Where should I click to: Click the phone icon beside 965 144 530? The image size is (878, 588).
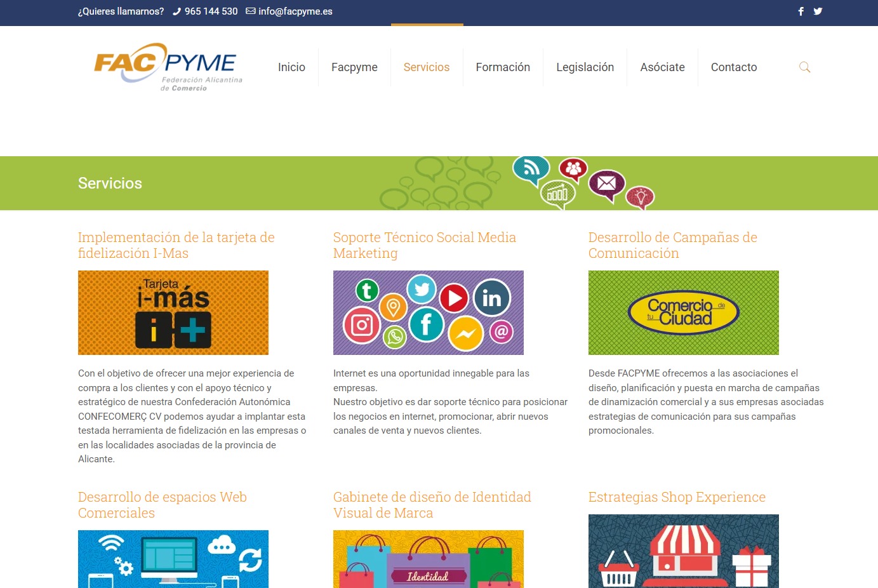click(x=176, y=11)
